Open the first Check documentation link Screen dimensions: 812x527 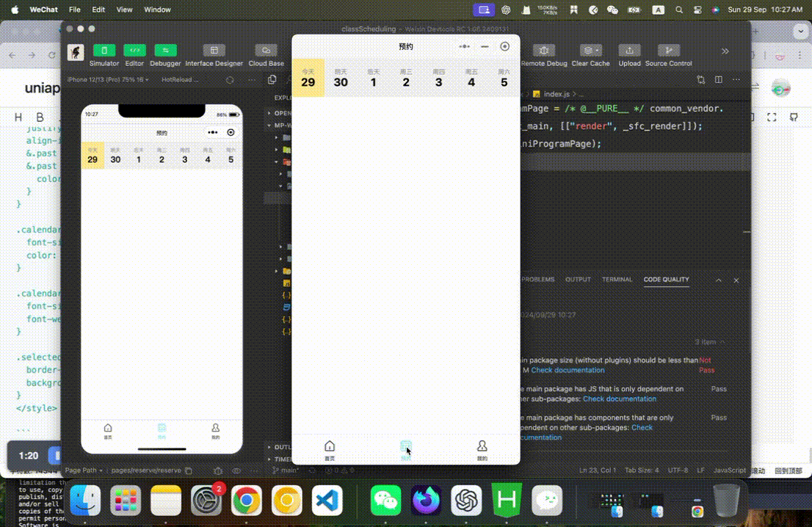click(568, 370)
